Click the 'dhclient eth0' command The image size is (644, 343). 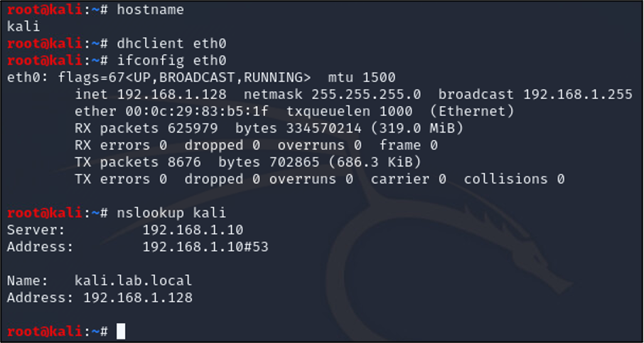[172, 43]
